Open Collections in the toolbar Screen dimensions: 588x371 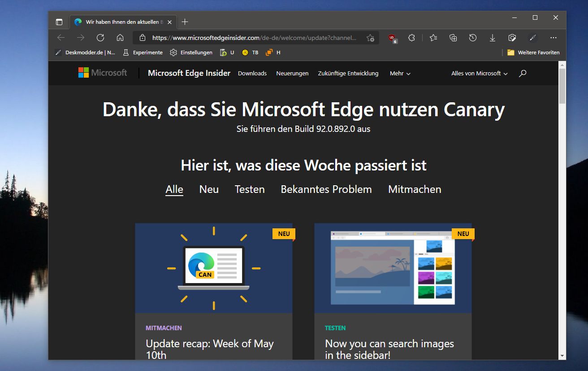[453, 38]
